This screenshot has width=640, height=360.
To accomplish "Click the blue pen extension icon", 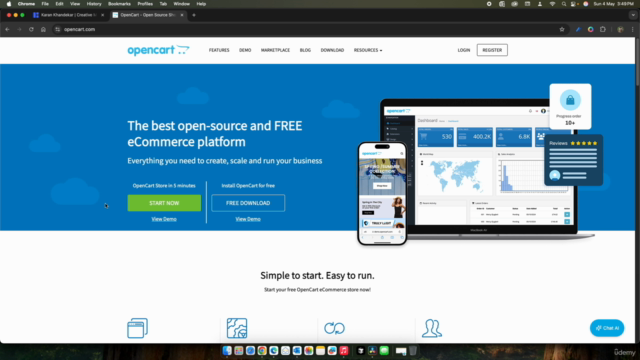I will pos(578,29).
